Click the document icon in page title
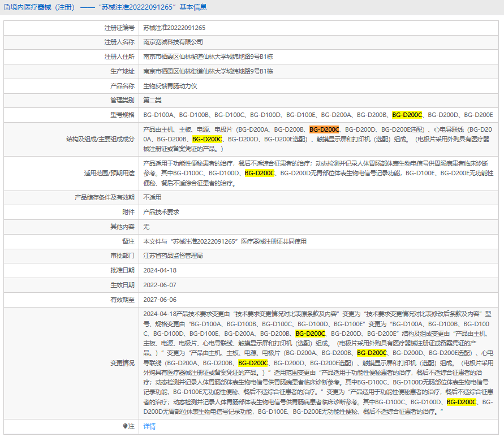The height and width of the screenshot is (437, 504). pyautogui.click(x=7, y=7)
